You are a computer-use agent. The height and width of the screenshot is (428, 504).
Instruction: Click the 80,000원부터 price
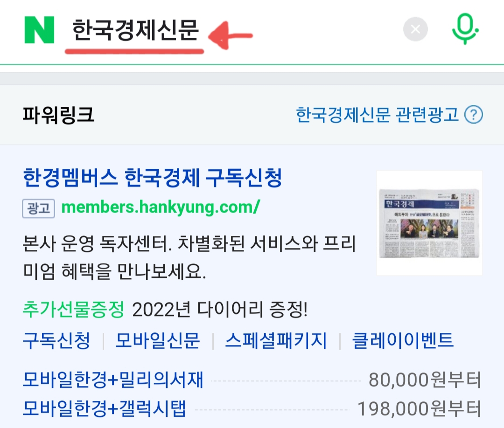pyautogui.click(x=425, y=380)
